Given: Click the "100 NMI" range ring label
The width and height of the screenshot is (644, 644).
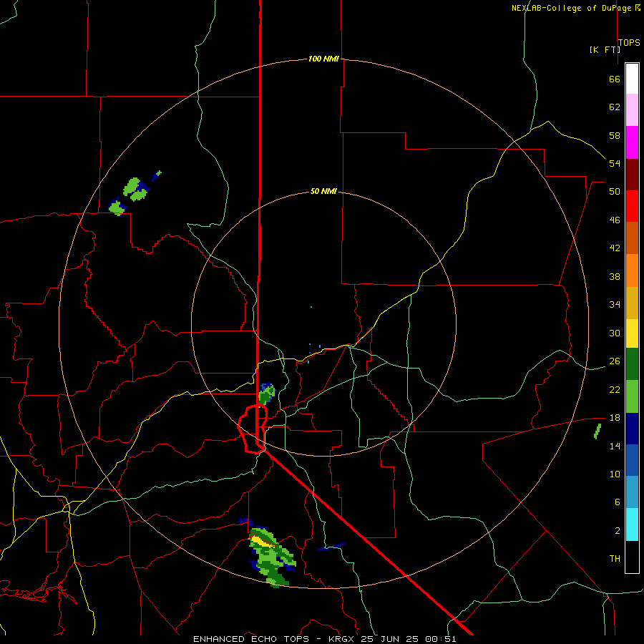Looking at the screenshot, I should 323,59.
